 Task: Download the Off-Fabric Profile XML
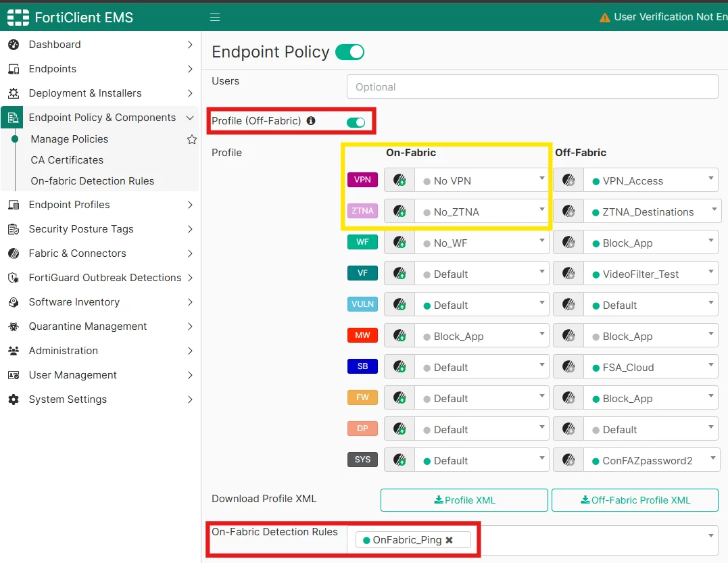(635, 500)
